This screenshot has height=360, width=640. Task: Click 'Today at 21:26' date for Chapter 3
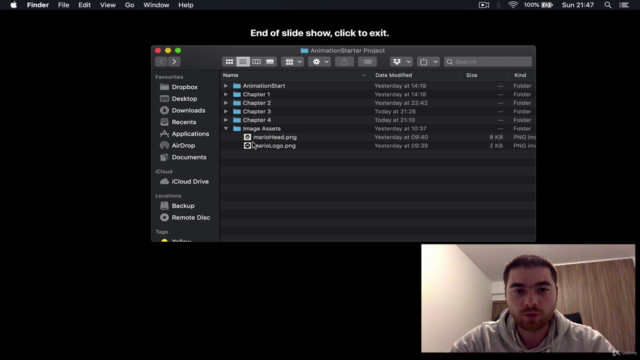[x=395, y=111]
